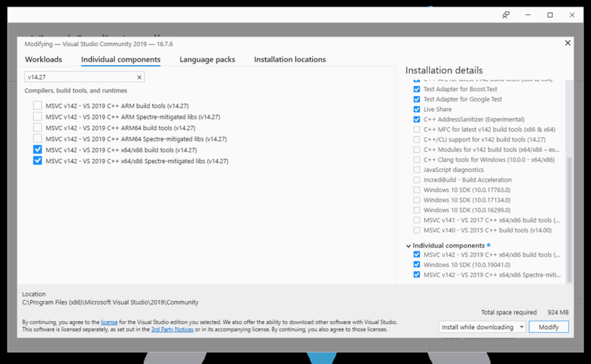Switch to the Installation locations tab
Viewport: 591px width, 364px height.
pos(290,59)
